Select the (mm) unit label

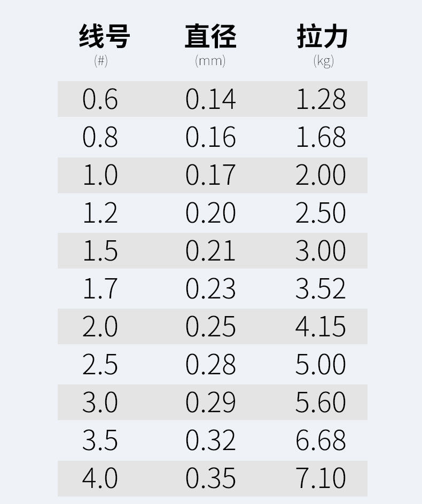point(210,61)
